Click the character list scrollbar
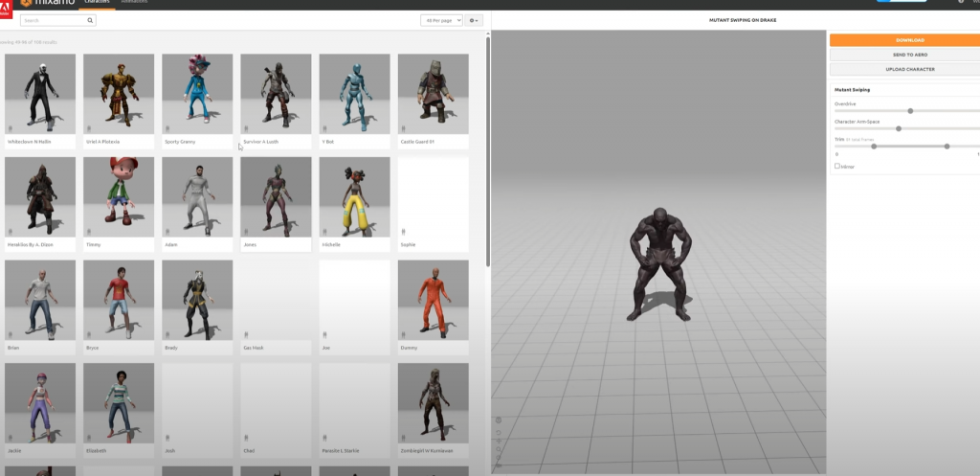The width and height of the screenshot is (980, 476). (x=488, y=152)
